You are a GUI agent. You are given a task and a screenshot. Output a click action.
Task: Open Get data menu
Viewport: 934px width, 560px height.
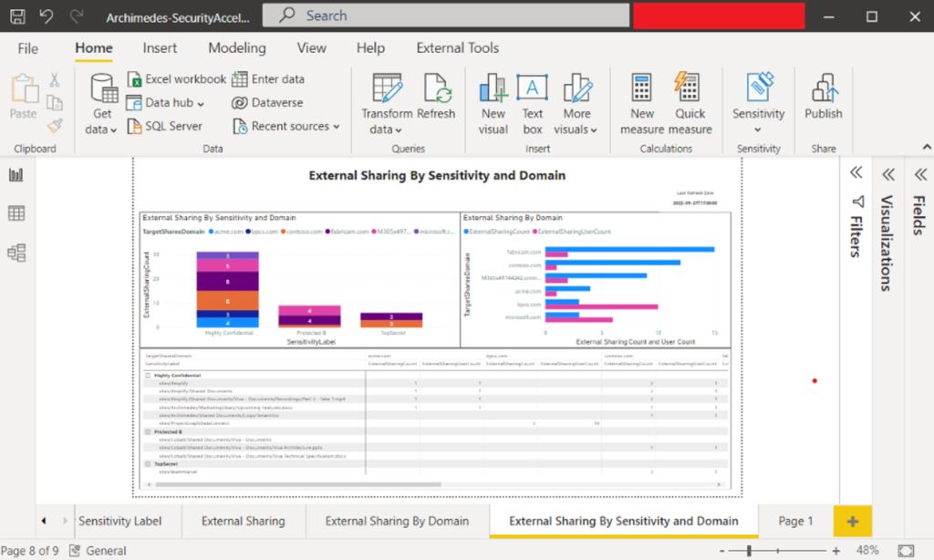pos(101,104)
